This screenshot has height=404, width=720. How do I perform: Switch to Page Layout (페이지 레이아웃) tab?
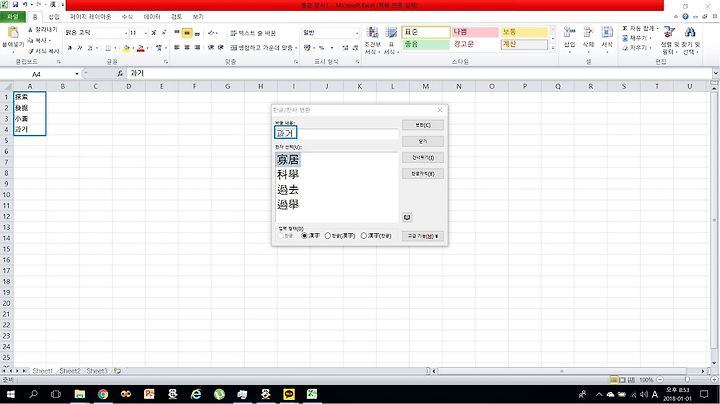point(90,17)
